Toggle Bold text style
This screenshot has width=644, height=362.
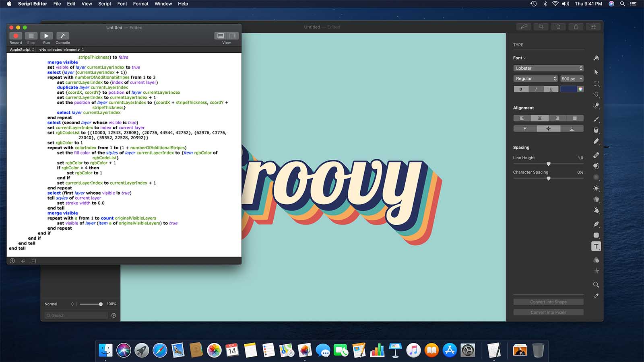521,89
